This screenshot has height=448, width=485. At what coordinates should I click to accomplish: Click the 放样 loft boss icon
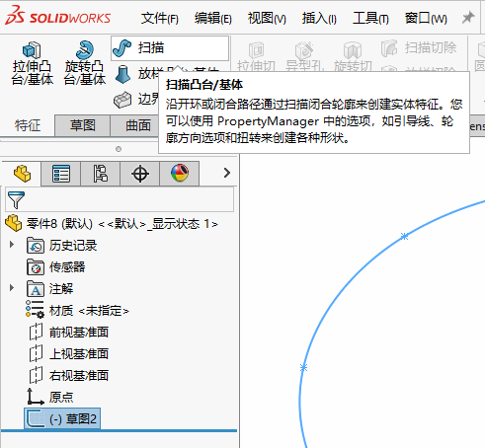(x=123, y=74)
